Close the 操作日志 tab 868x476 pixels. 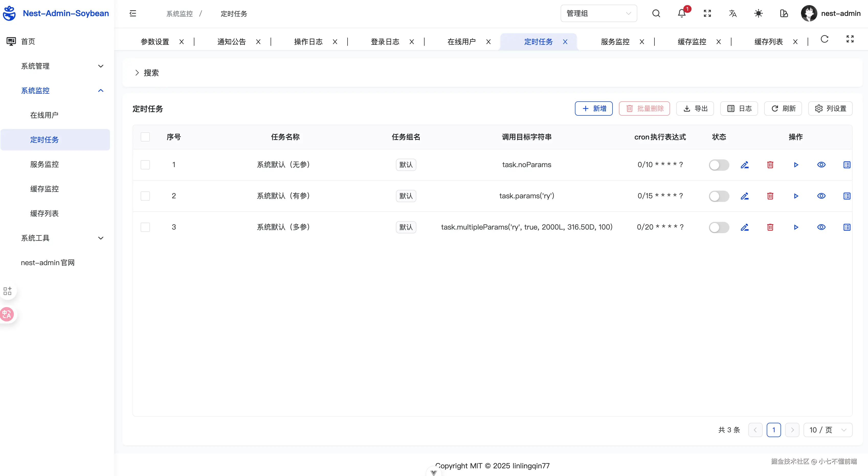click(335, 42)
